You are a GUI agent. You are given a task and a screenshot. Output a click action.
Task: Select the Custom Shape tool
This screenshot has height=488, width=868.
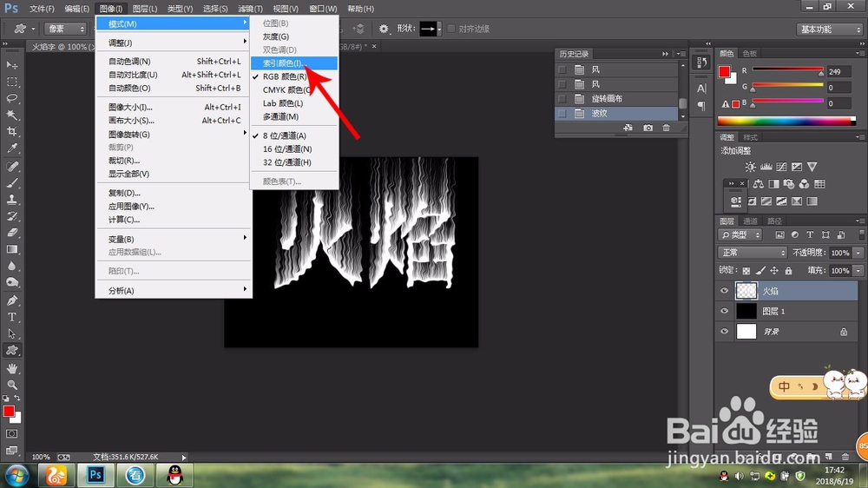11,351
